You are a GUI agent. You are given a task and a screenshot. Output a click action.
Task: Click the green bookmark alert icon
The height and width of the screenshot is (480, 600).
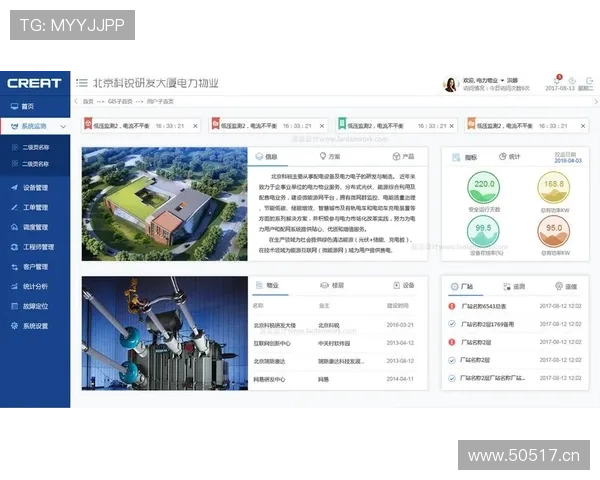pos(342,124)
